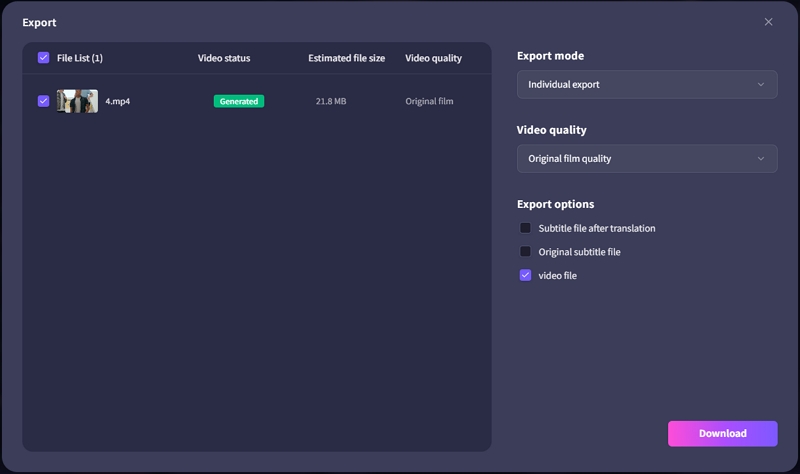This screenshot has height=474, width=800.
Task: Uncheck the 4.mp4 file checkbox
Action: tap(43, 101)
